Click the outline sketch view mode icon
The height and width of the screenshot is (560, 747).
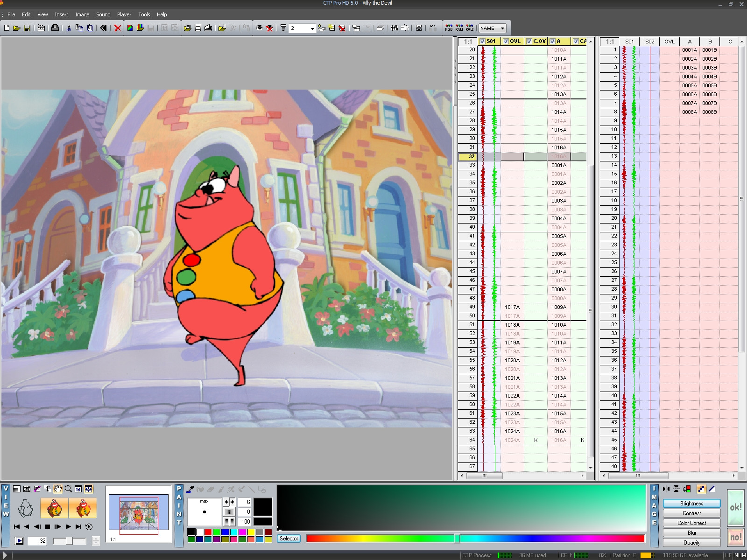click(25, 508)
